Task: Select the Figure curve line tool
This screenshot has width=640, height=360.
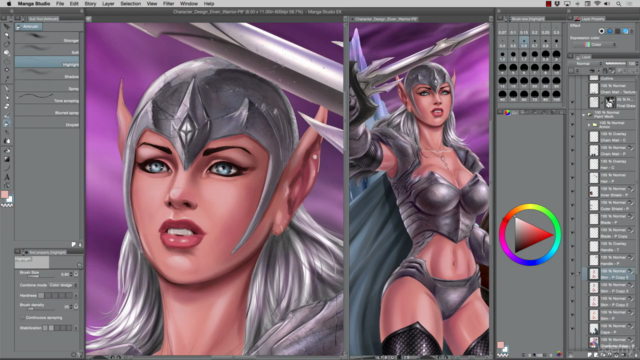Action: (7, 168)
